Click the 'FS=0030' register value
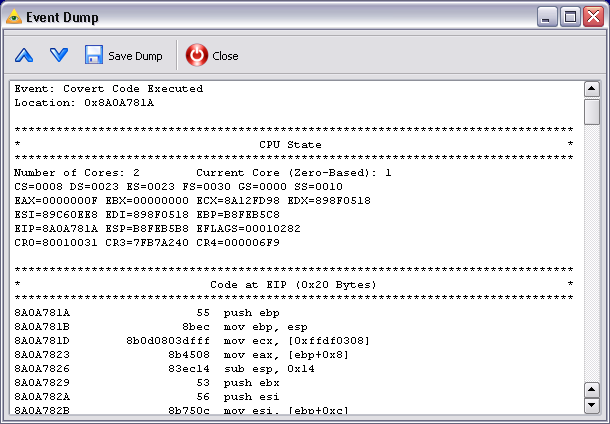This screenshot has width=610, height=424. pos(206,187)
